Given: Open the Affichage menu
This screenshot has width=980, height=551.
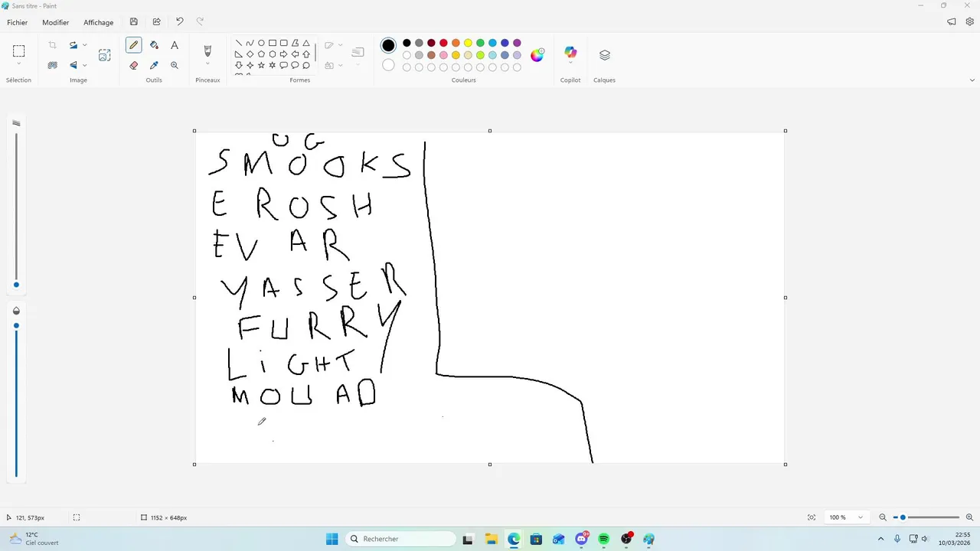Looking at the screenshot, I should pyautogui.click(x=98, y=22).
